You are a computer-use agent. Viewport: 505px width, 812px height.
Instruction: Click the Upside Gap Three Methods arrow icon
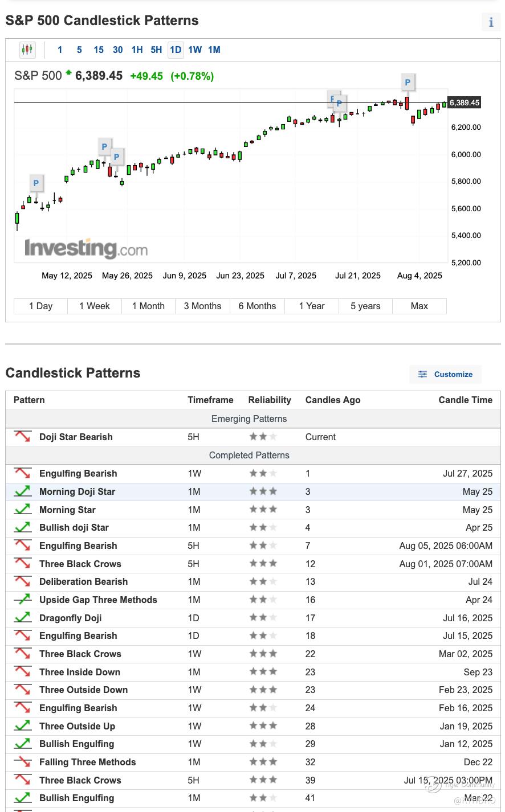click(x=23, y=600)
